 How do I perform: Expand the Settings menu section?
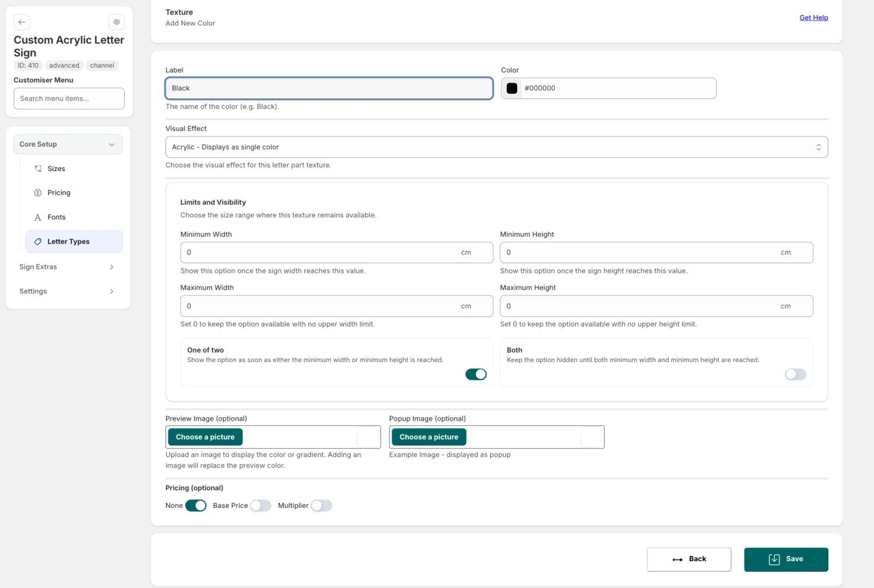click(x=68, y=291)
